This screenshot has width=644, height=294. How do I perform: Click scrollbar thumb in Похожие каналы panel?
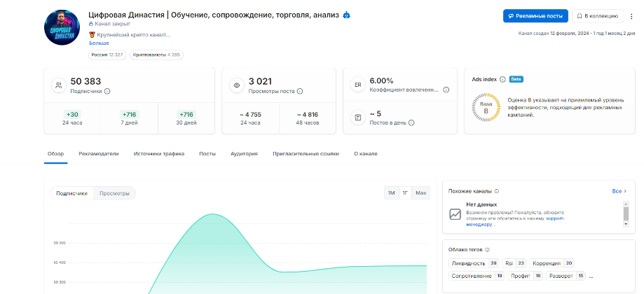pos(626,213)
